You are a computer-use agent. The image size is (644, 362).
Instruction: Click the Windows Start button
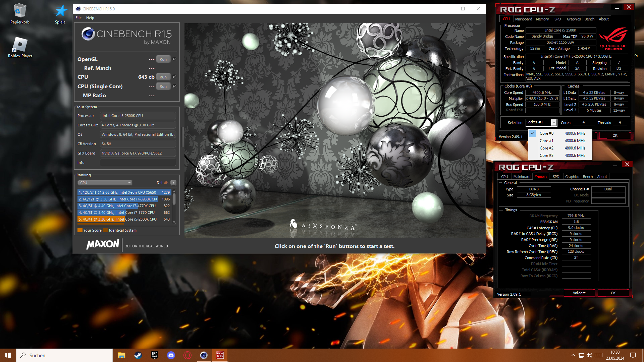pos(8,355)
